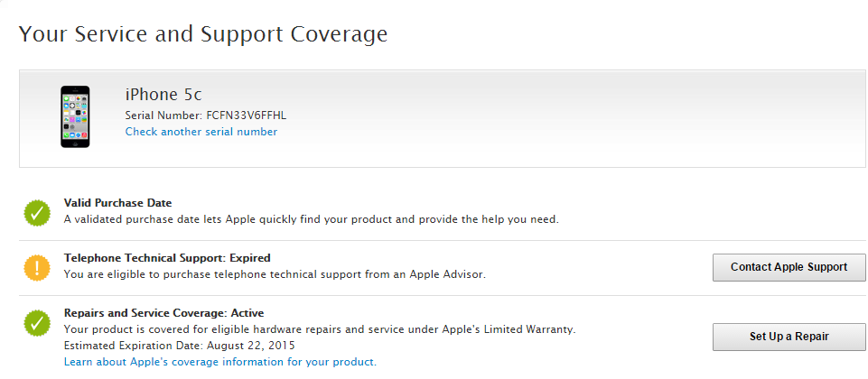Click the Contact Apple Support button

tap(789, 267)
